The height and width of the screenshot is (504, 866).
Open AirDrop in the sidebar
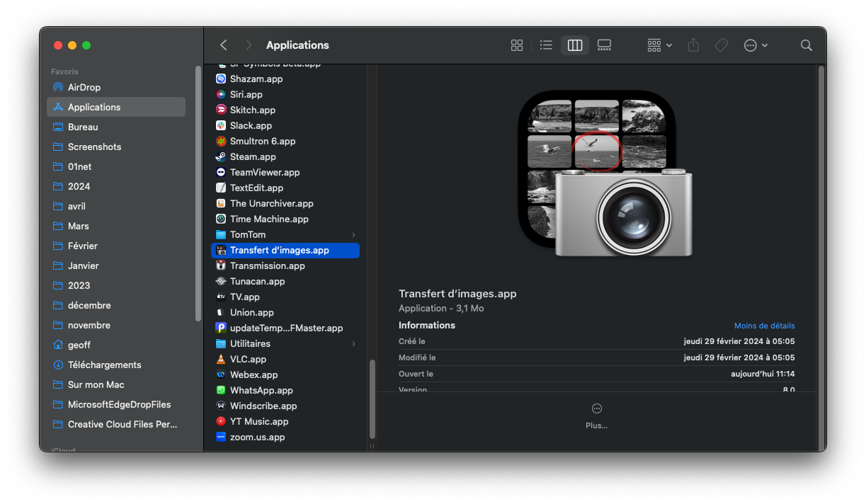tap(116, 87)
